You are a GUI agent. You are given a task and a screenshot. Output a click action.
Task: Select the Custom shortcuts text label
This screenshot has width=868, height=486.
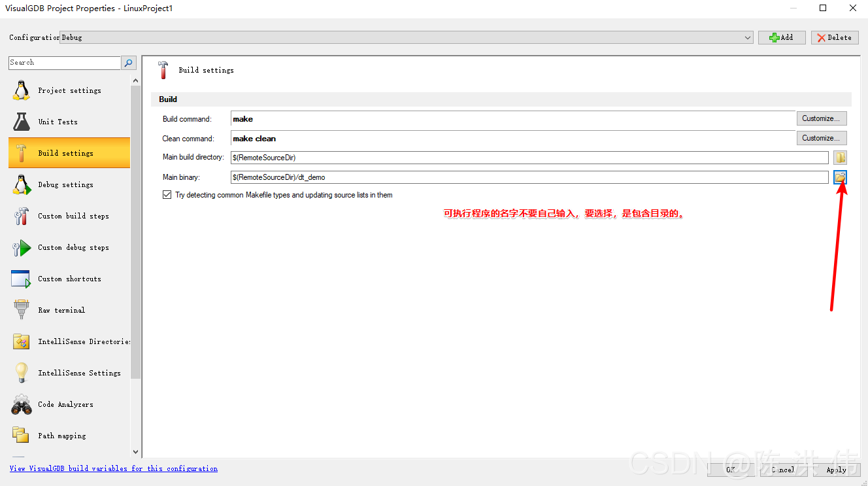[x=70, y=279]
